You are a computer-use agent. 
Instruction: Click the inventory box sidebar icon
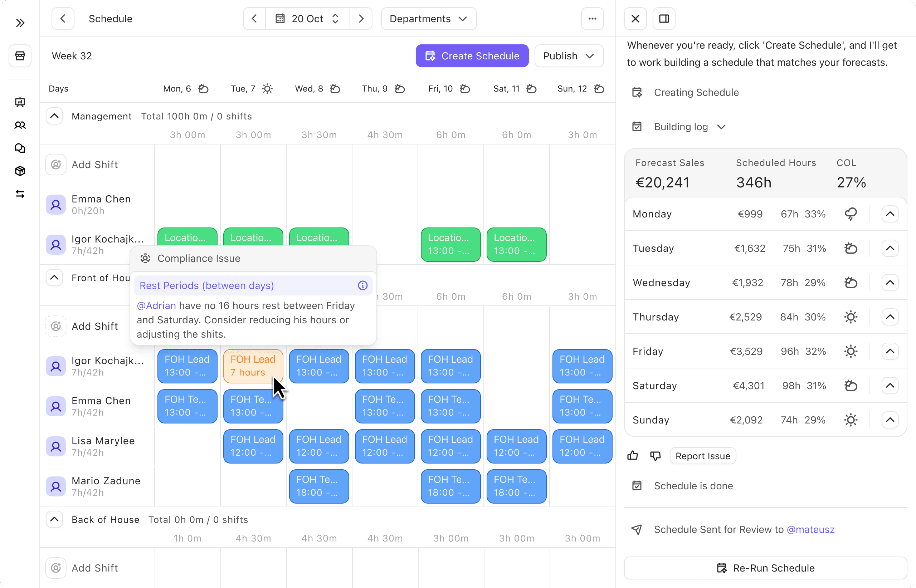pyautogui.click(x=20, y=171)
